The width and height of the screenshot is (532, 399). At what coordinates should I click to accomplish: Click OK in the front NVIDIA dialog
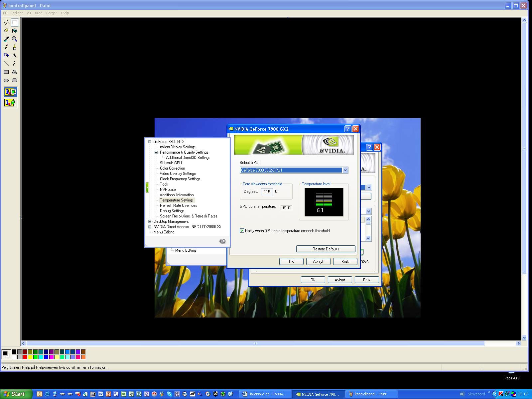291,262
